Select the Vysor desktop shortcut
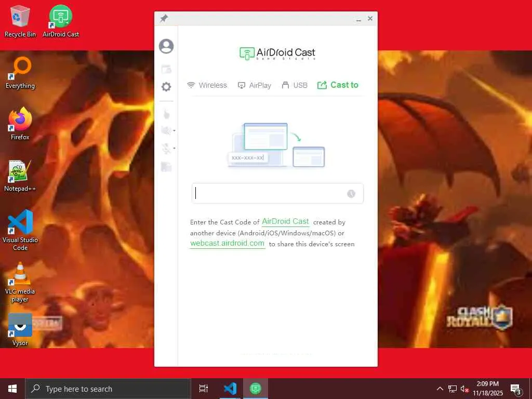The image size is (532, 399). click(20, 330)
